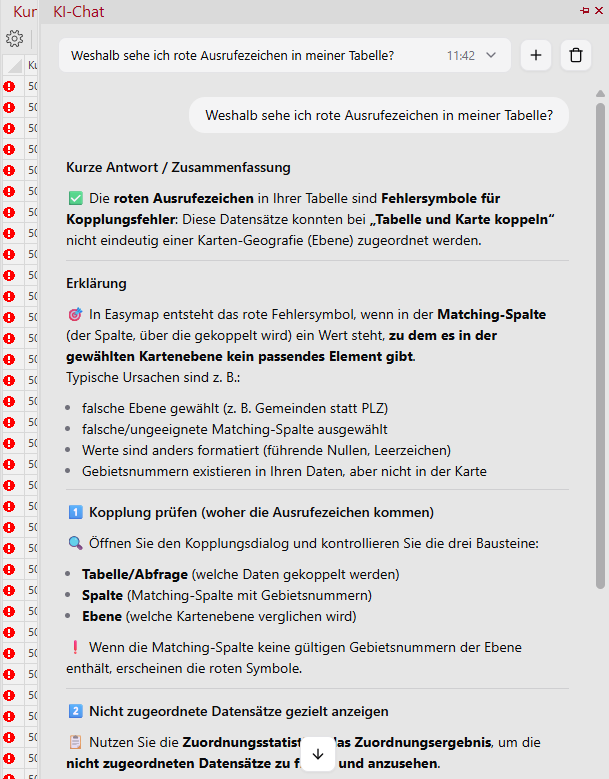
Task: Click the blue number 1 emoji
Action: 76,512
